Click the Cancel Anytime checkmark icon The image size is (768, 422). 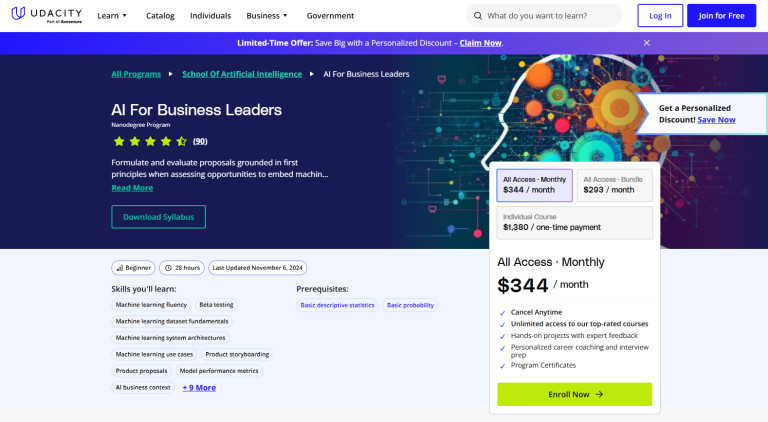tap(502, 313)
